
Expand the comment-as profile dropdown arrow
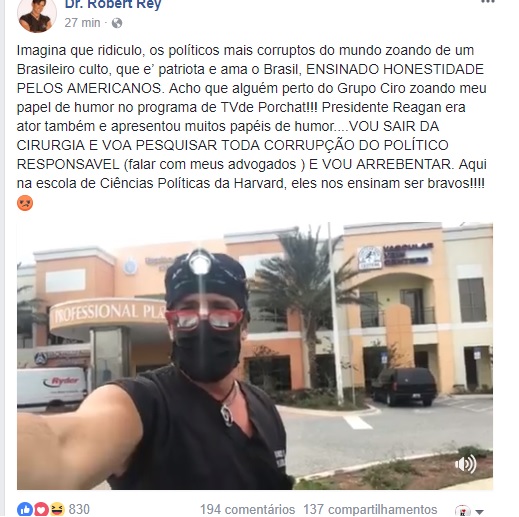479,512
